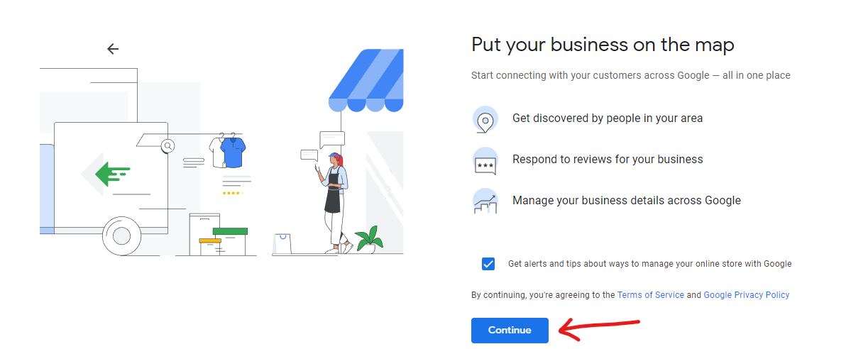This screenshot has height=349, width=868.
Task: Click the map pin discovery icon
Action: coord(485,119)
